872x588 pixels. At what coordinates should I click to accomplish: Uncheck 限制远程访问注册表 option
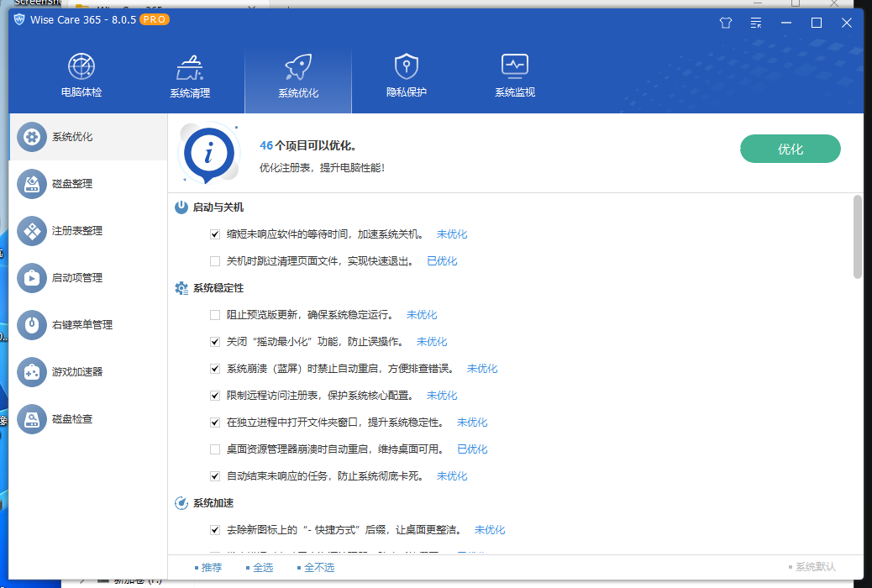pos(215,396)
